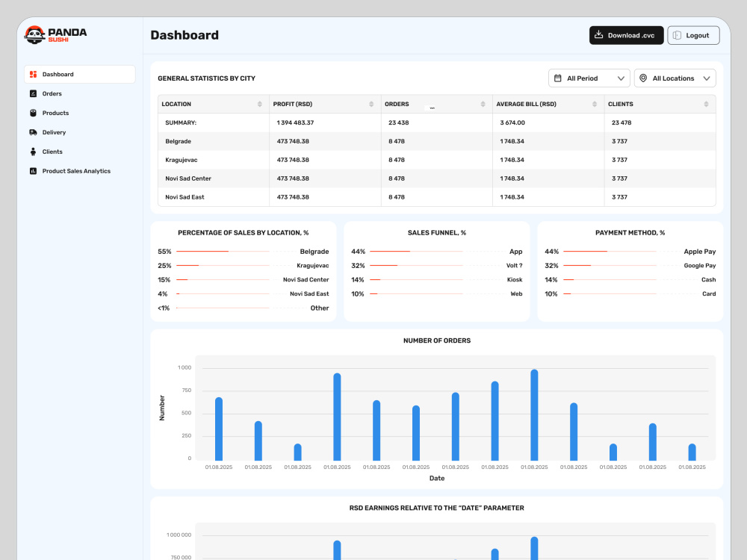
Task: Click the Products sidebar icon
Action: point(33,113)
